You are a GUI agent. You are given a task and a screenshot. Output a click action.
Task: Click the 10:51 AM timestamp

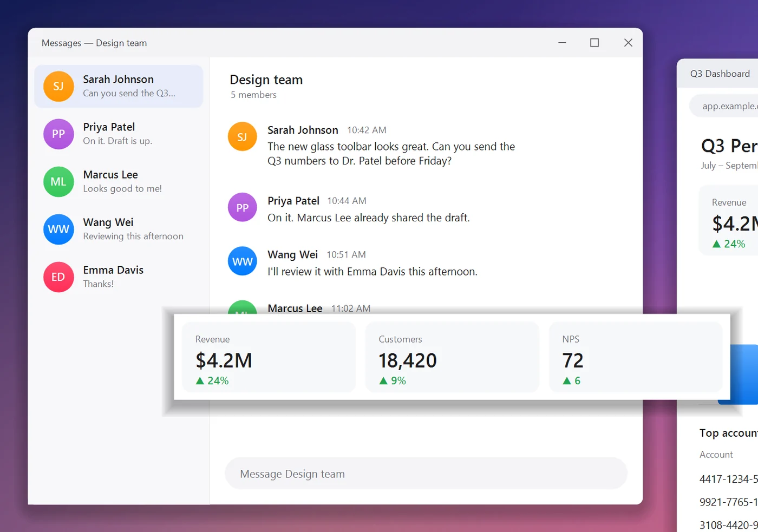point(346,255)
